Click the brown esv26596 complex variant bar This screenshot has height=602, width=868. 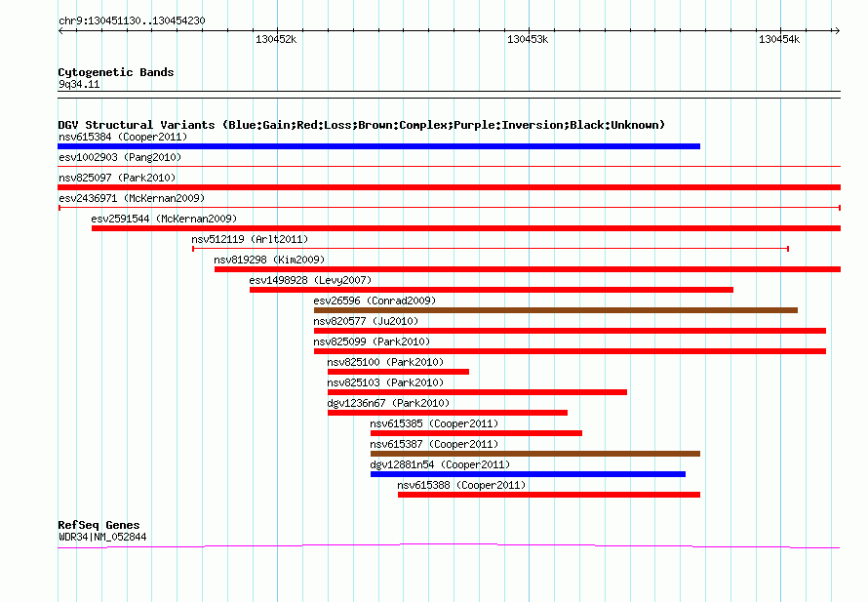coord(556,310)
